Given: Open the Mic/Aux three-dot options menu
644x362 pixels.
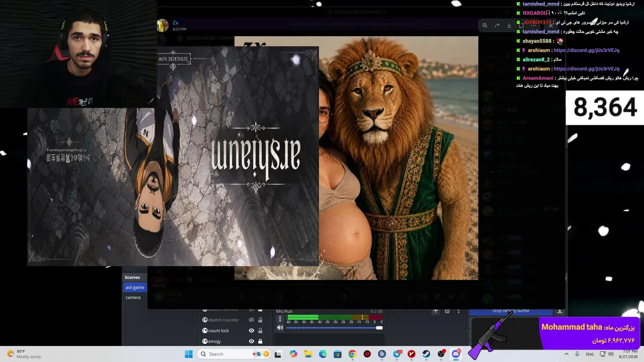Looking at the screenshot, I should (x=280, y=319).
